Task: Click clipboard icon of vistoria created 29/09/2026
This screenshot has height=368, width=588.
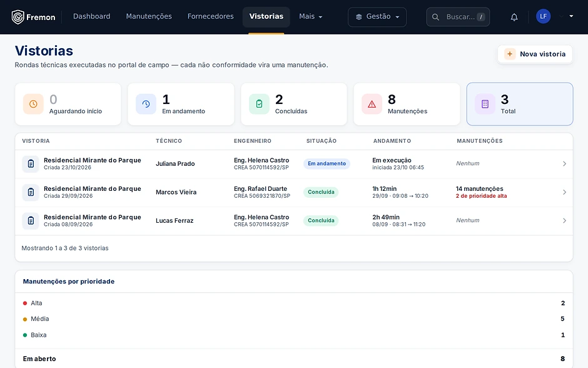Action: (31, 192)
